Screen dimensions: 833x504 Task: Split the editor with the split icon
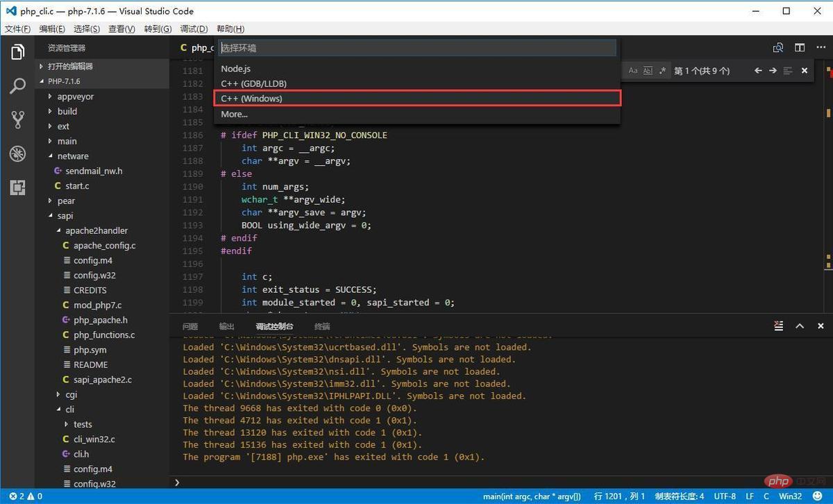800,48
